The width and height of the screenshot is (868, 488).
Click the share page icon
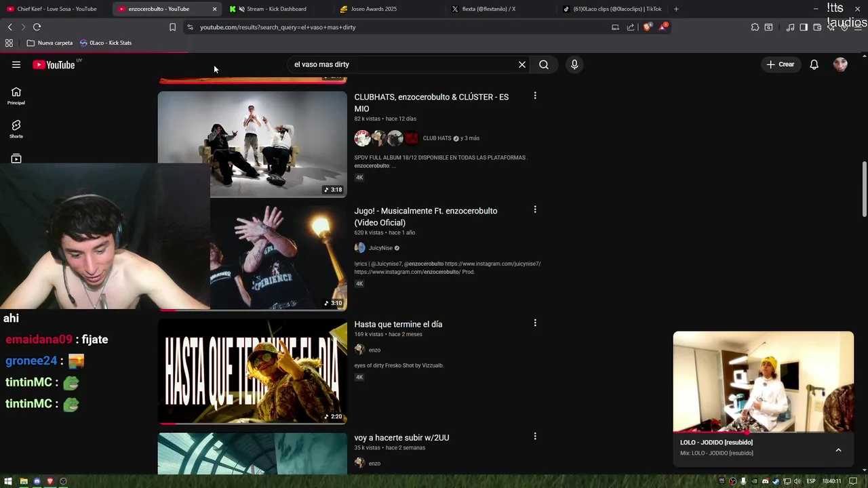tap(631, 27)
